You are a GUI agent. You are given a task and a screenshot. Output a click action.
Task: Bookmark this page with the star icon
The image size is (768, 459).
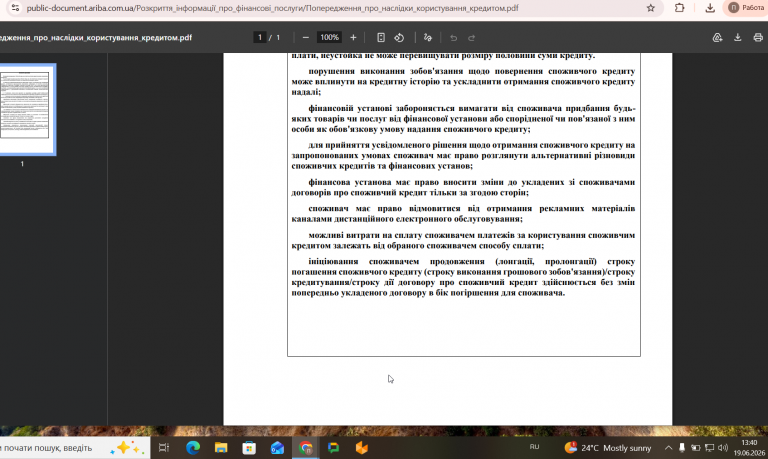click(650, 8)
